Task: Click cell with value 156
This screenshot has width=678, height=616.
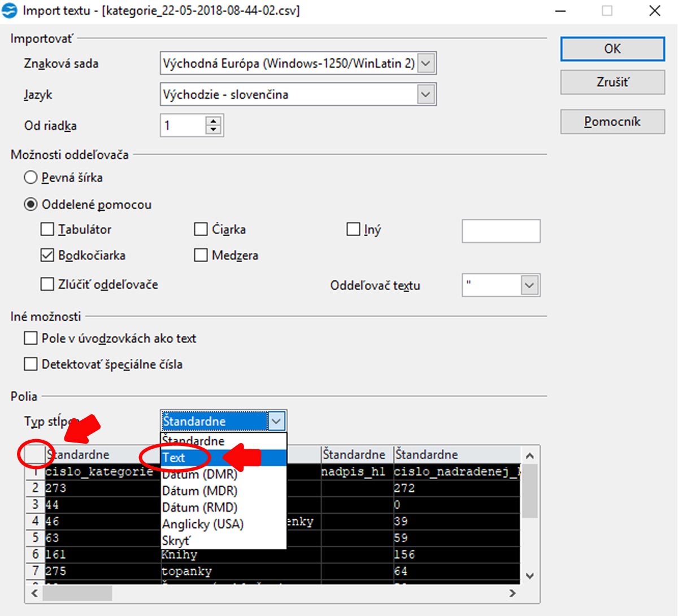Action: point(457,554)
